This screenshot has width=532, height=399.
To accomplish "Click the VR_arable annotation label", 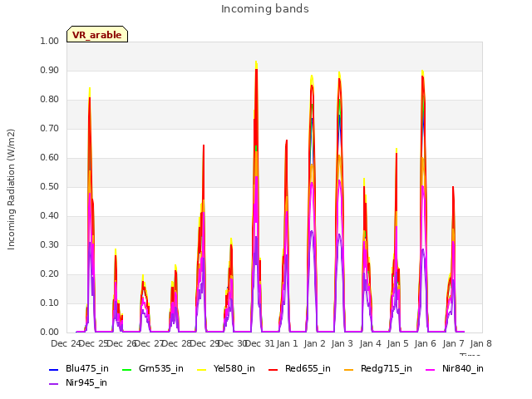I will [x=97, y=34].
